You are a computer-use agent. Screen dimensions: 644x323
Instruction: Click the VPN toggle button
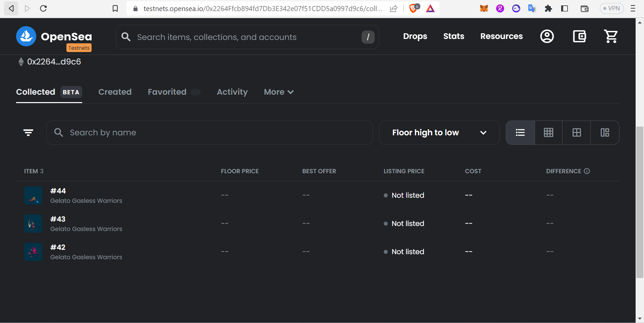612,8
